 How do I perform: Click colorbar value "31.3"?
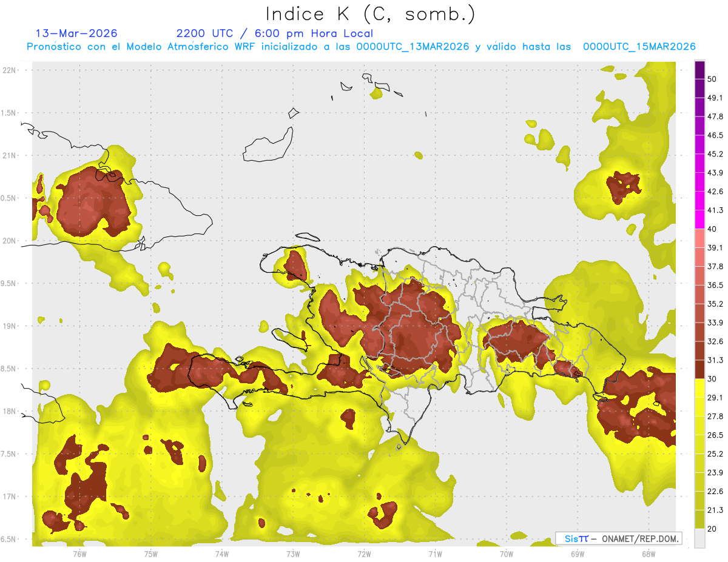[715, 360]
